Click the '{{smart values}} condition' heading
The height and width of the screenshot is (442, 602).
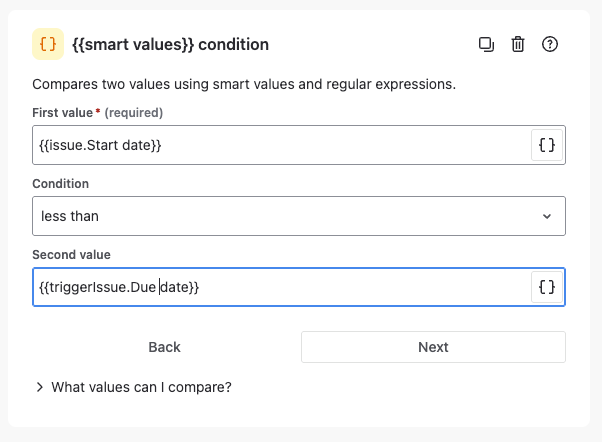click(170, 45)
